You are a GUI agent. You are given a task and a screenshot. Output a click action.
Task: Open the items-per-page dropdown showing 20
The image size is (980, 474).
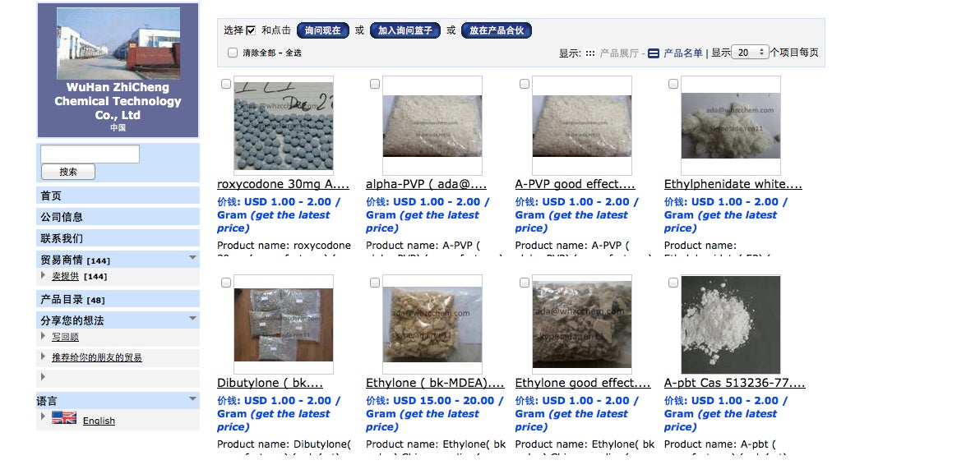pos(750,53)
